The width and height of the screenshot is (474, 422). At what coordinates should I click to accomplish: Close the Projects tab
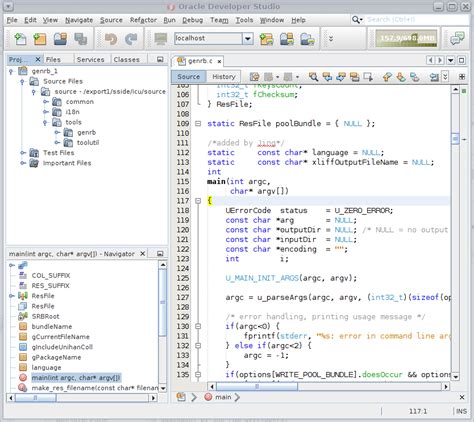click(38, 59)
